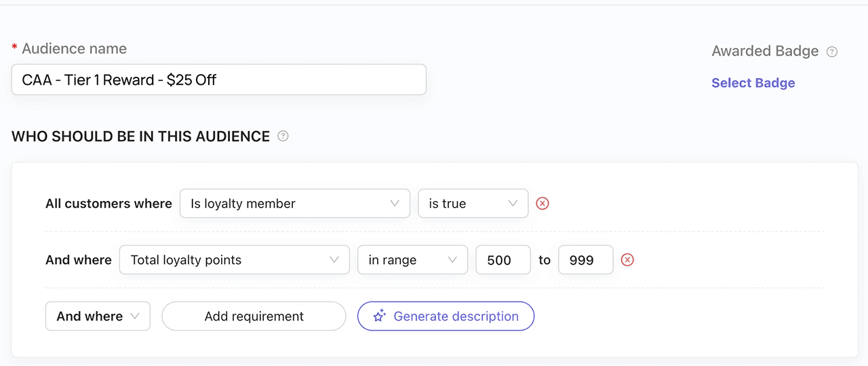Click the Select Badge link
The width and height of the screenshot is (868, 366).
[753, 83]
